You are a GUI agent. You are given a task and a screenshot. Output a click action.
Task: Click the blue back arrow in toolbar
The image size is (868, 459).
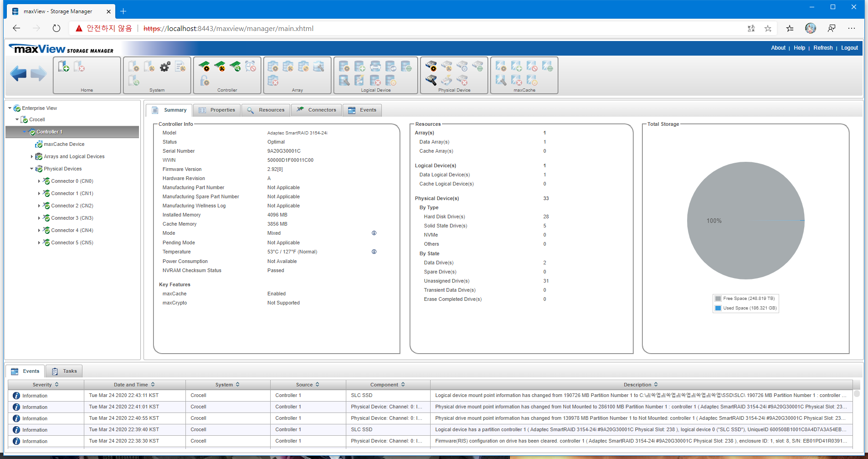[x=18, y=73]
